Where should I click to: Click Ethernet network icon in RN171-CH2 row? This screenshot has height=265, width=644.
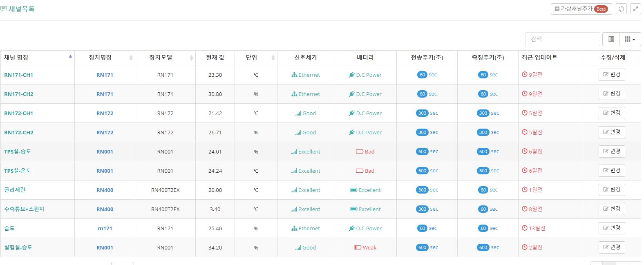pyautogui.click(x=294, y=94)
